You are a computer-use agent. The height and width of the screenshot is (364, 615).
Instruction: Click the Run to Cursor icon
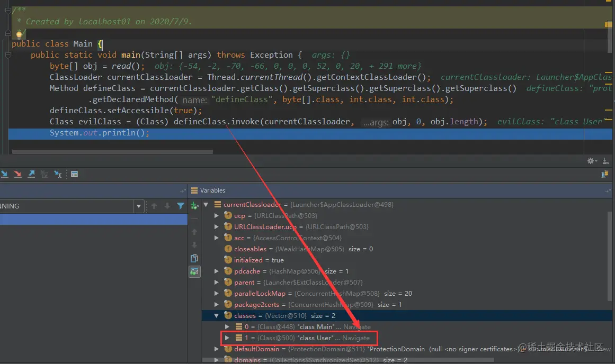[58, 174]
